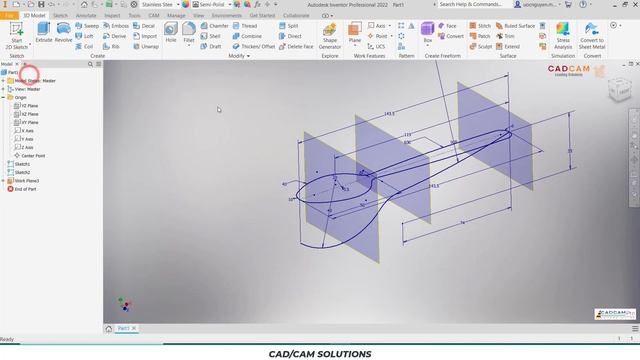Screen dimensions: 640x360
Task: Select Center Point in browser
Action: (29, 156)
